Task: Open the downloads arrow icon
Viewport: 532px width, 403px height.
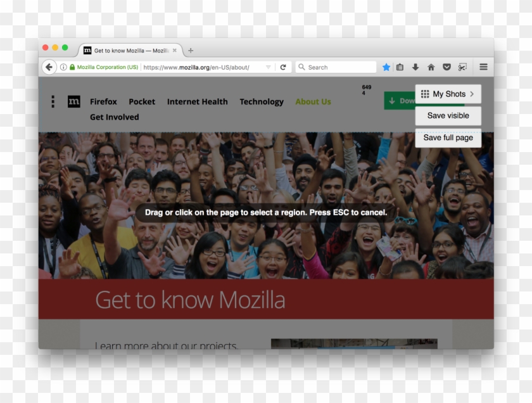Action: click(x=415, y=67)
